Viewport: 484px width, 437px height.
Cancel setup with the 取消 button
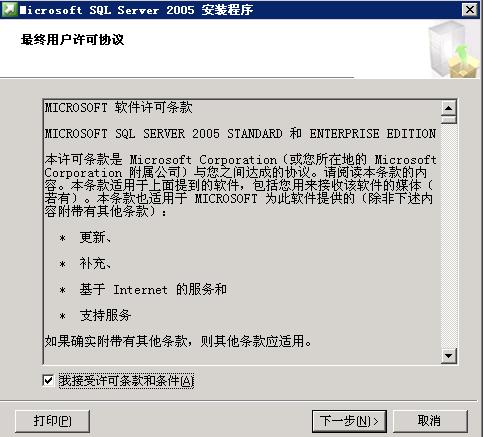point(430,421)
